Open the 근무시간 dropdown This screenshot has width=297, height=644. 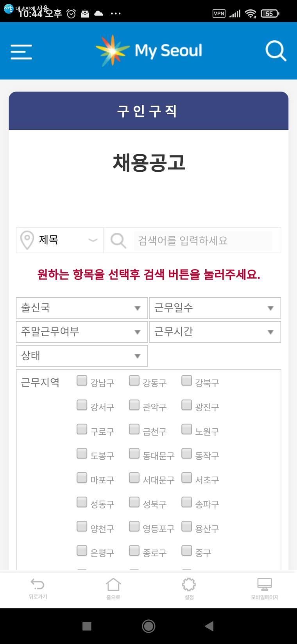point(215,332)
